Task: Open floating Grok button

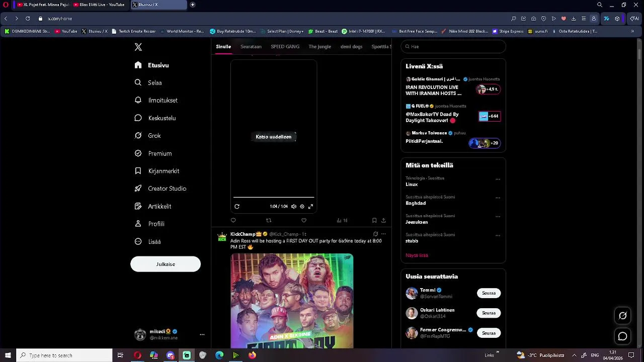Action: point(622,316)
